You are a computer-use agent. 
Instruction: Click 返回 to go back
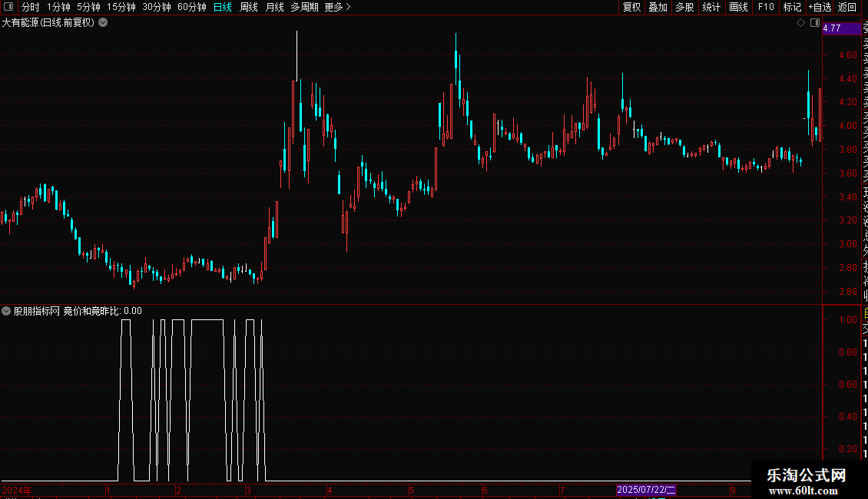tap(847, 7)
